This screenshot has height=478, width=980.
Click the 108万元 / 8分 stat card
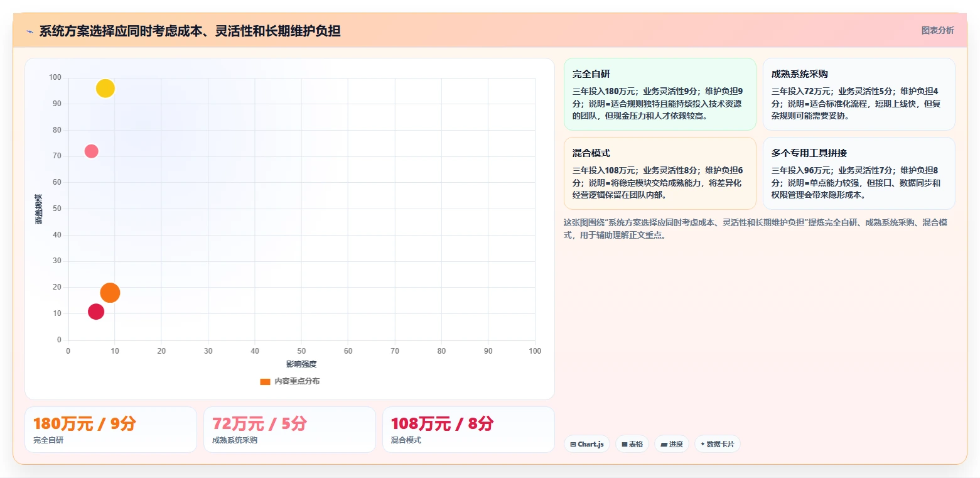[468, 430]
